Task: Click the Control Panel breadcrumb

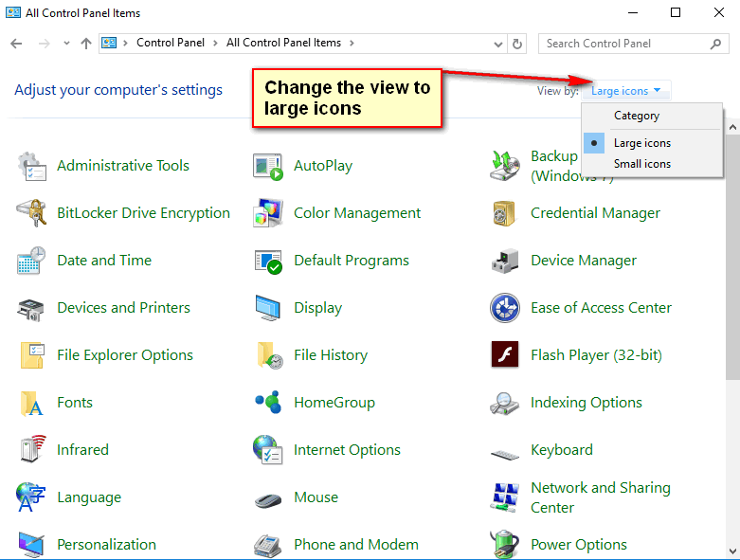Action: click(171, 43)
